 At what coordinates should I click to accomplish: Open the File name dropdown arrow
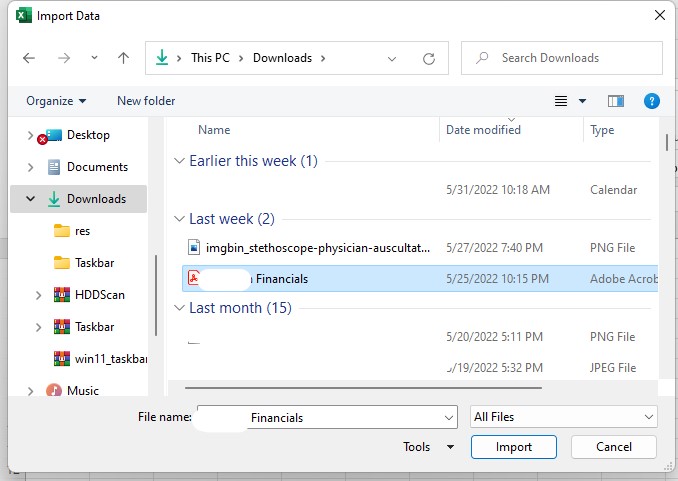click(449, 418)
